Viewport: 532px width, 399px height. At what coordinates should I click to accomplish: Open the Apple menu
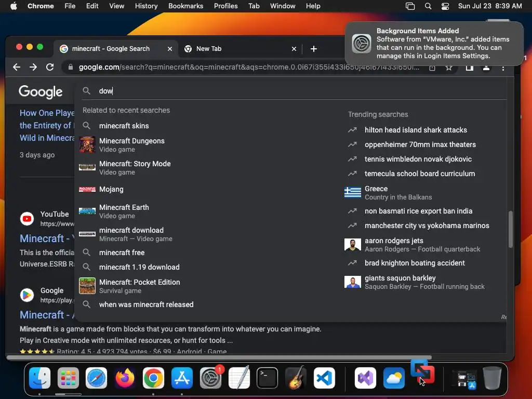coord(14,6)
